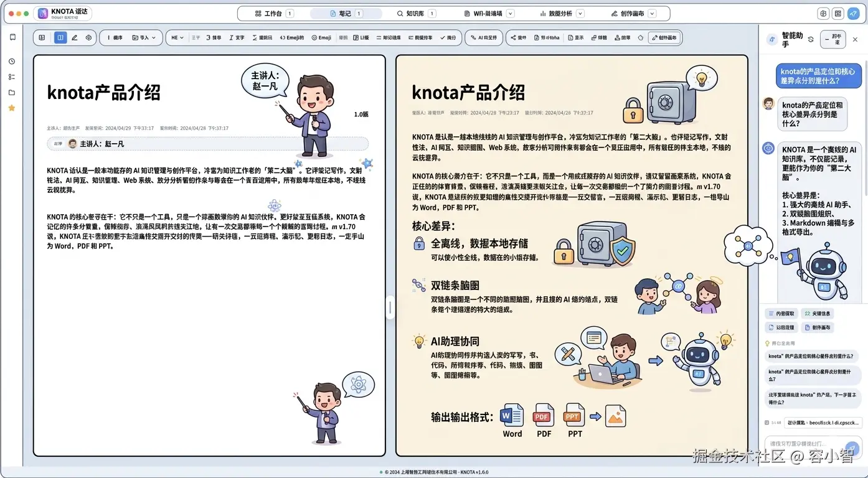
Task: Open the folder icon in the left sidebar
Action: pyautogui.click(x=12, y=93)
